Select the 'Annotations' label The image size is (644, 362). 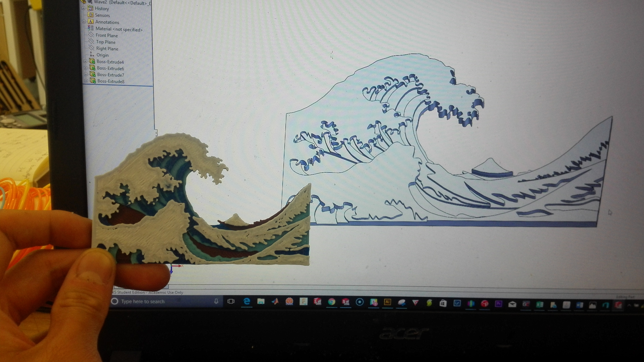[107, 22]
